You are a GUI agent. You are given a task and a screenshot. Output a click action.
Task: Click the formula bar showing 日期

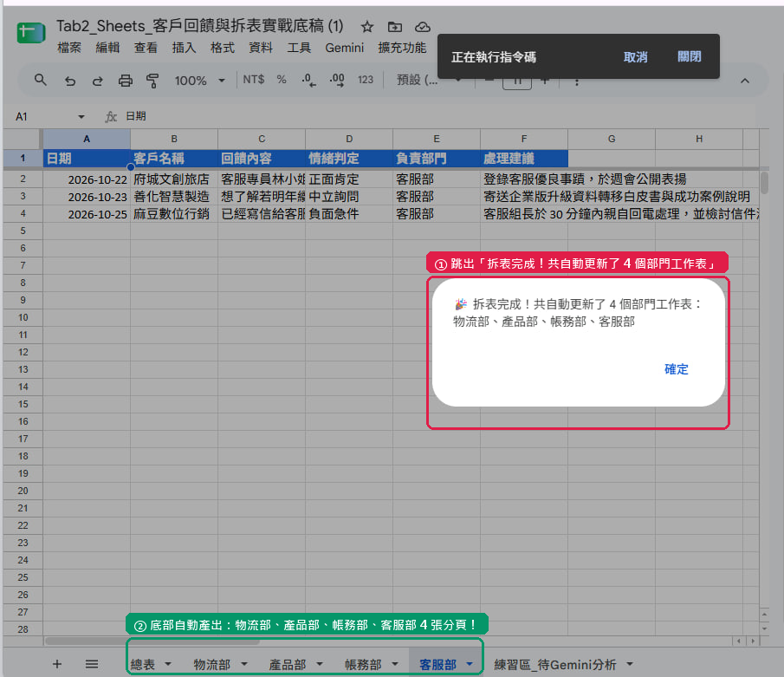pos(440,116)
